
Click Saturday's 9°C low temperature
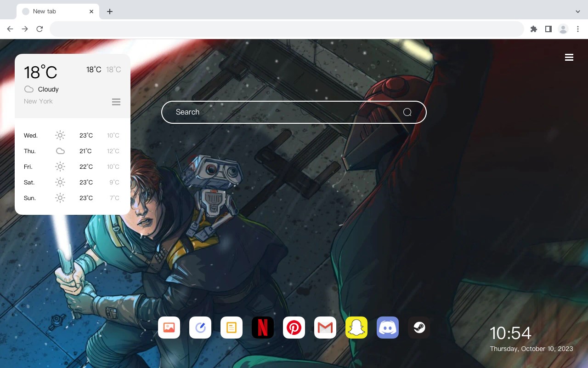click(114, 182)
